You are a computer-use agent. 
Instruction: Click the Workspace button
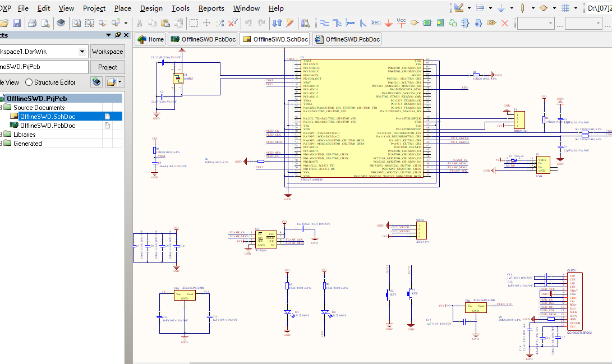[x=107, y=52]
